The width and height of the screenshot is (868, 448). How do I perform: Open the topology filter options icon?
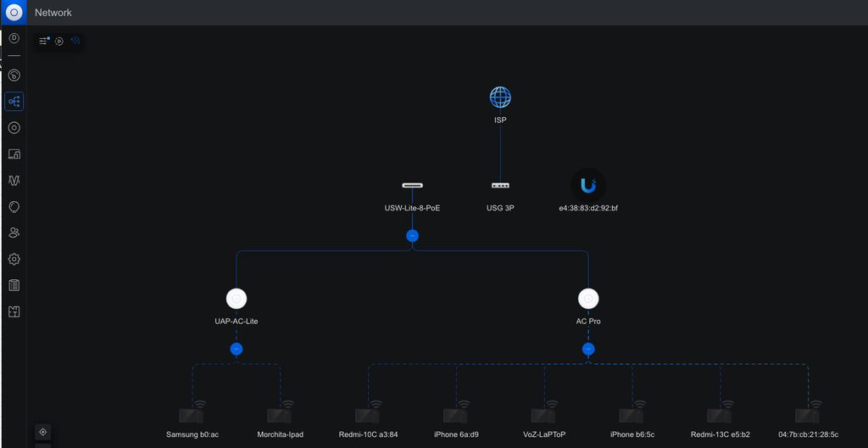tap(44, 41)
